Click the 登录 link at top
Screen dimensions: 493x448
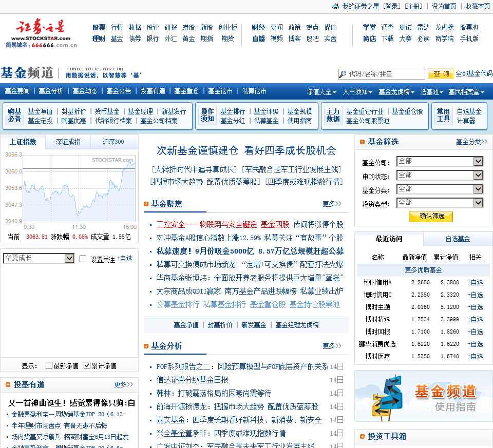392,6
